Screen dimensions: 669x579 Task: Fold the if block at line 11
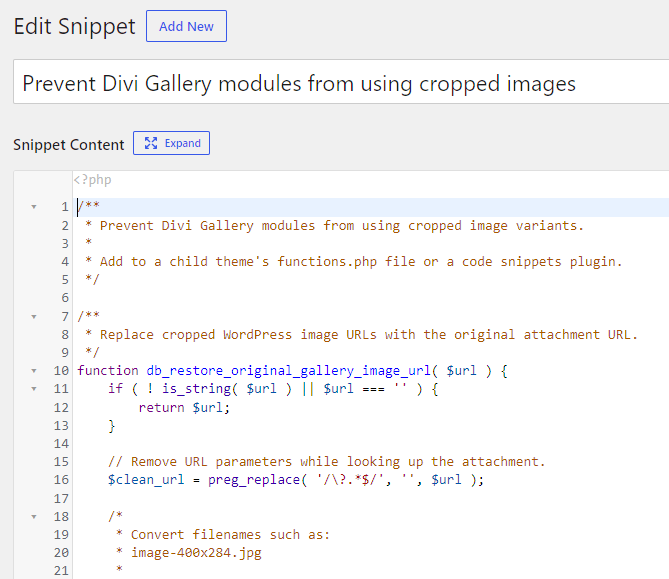pyautogui.click(x=34, y=389)
